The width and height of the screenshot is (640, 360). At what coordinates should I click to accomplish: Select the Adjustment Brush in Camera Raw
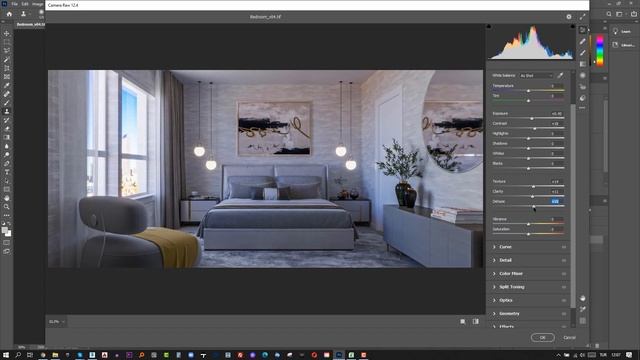pyautogui.click(x=582, y=53)
